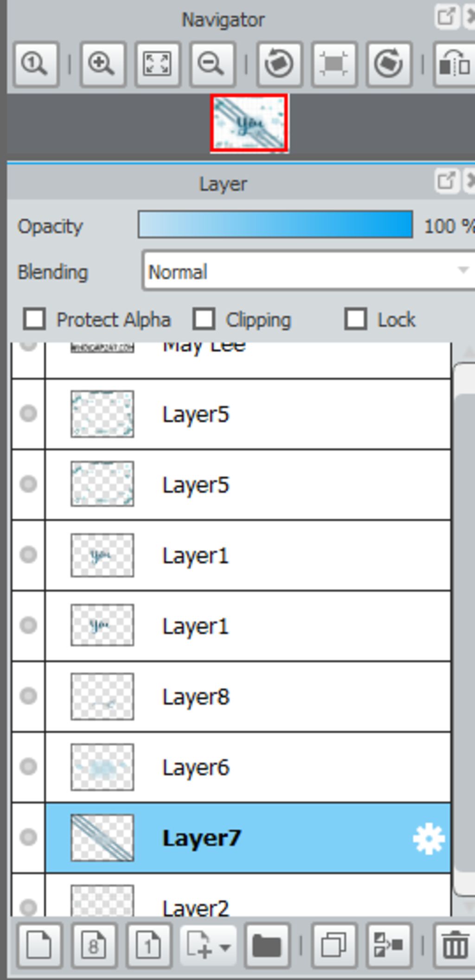Fit canvas to screen in Navigator

coord(157,64)
